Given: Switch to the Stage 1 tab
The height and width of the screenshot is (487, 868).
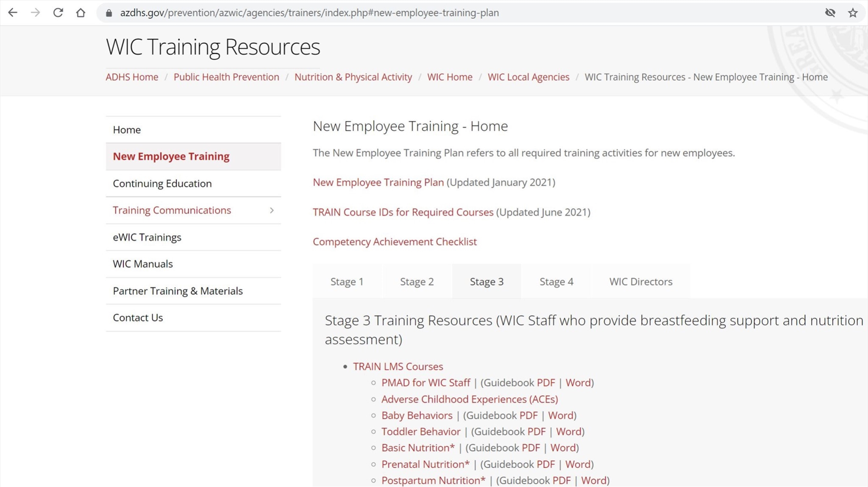Looking at the screenshot, I should pos(347,282).
